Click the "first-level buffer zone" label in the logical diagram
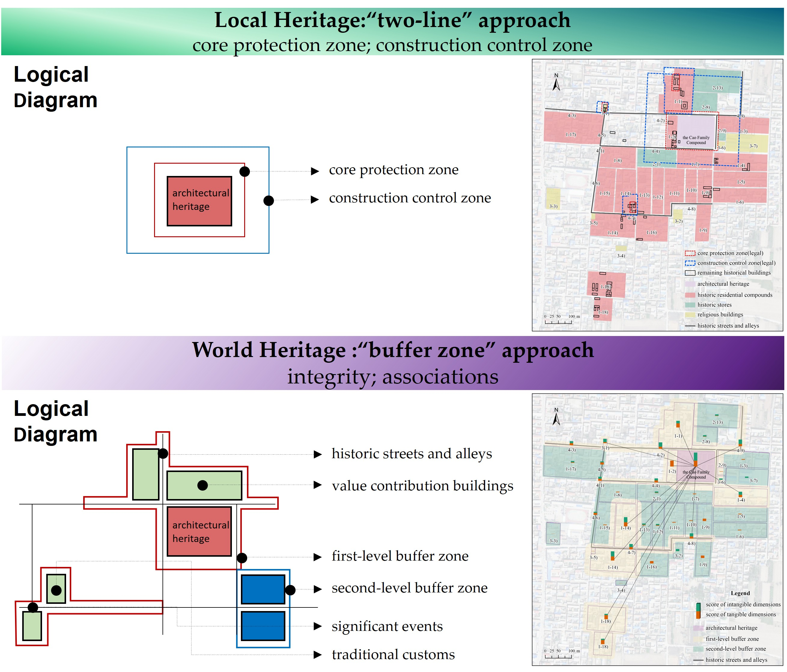Viewport: 787px width, 672px height. click(400, 556)
